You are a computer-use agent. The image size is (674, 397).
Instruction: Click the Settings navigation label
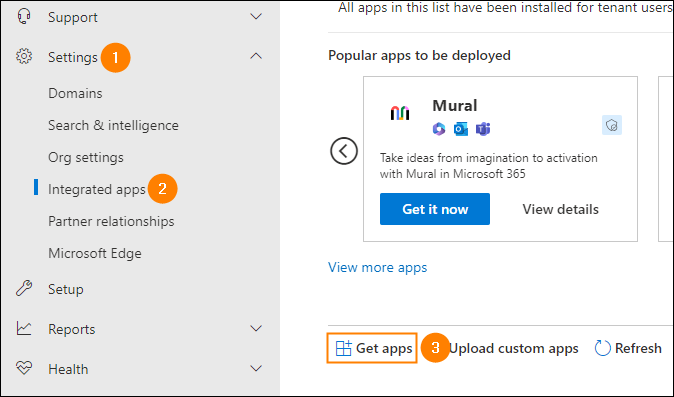pos(73,57)
